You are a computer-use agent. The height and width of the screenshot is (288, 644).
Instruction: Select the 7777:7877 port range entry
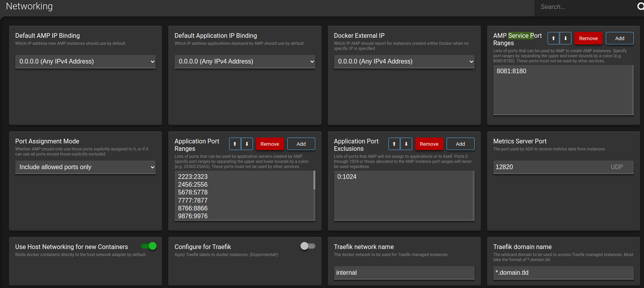(x=193, y=200)
